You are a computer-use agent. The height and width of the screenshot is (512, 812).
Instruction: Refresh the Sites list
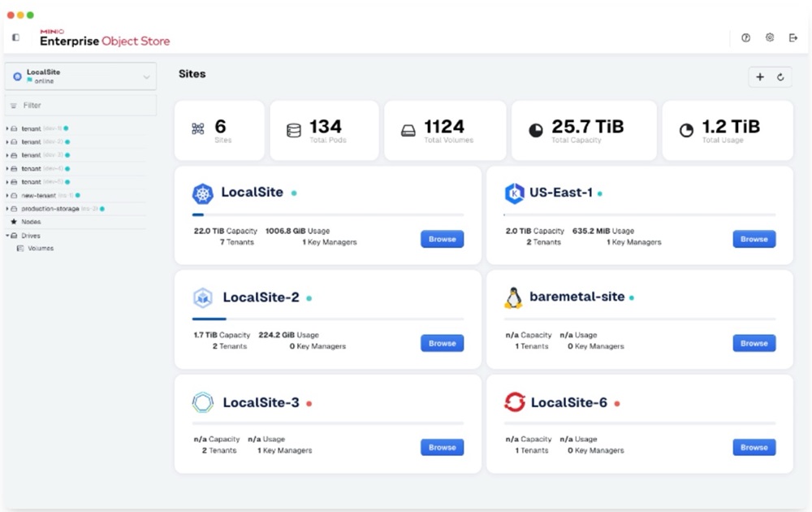(x=780, y=77)
